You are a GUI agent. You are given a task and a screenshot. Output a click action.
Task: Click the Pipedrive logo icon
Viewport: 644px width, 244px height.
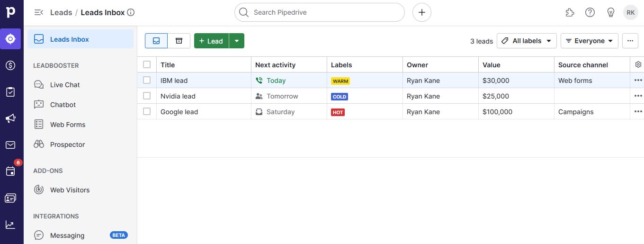click(10, 12)
